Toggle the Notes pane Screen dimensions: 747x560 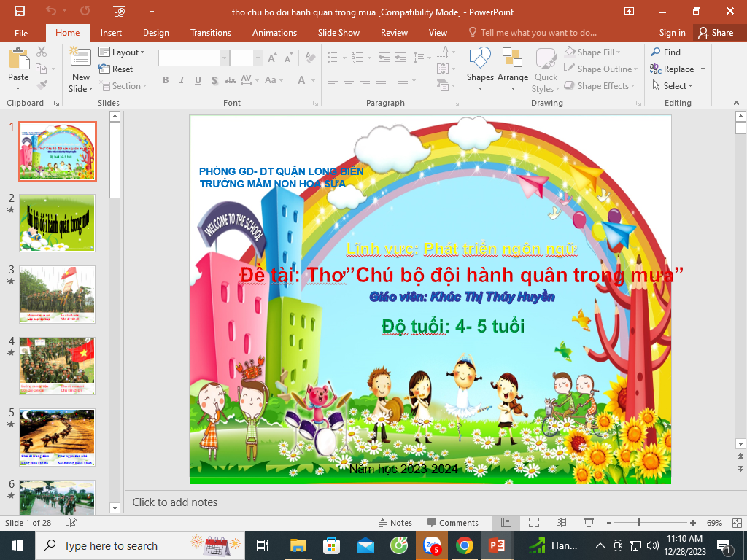(395, 523)
